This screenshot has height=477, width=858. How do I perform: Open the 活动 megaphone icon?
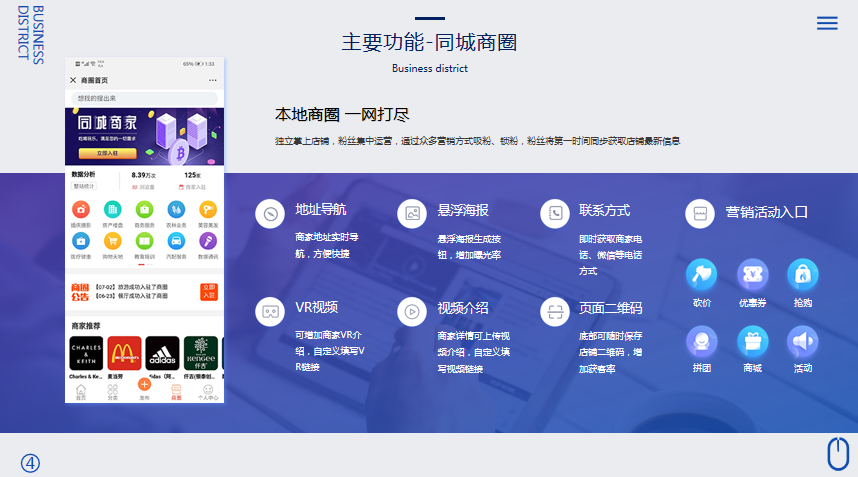point(803,341)
